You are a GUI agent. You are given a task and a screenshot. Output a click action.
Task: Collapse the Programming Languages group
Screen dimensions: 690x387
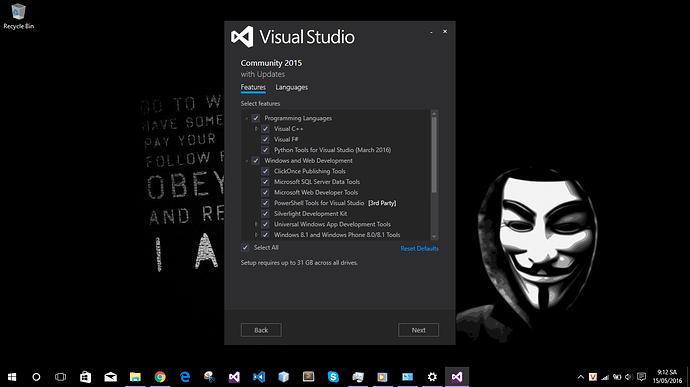coord(246,118)
